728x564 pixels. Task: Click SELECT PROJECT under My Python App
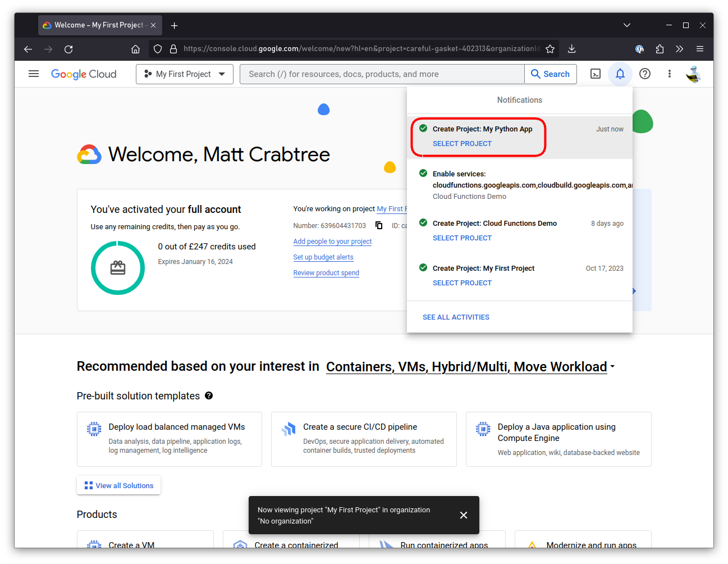click(x=462, y=144)
